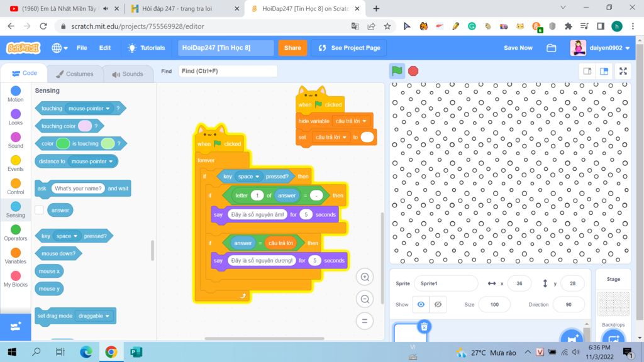Screen dimensions: 644x362
Task: Enter full screen stage mode
Action: 623,71
